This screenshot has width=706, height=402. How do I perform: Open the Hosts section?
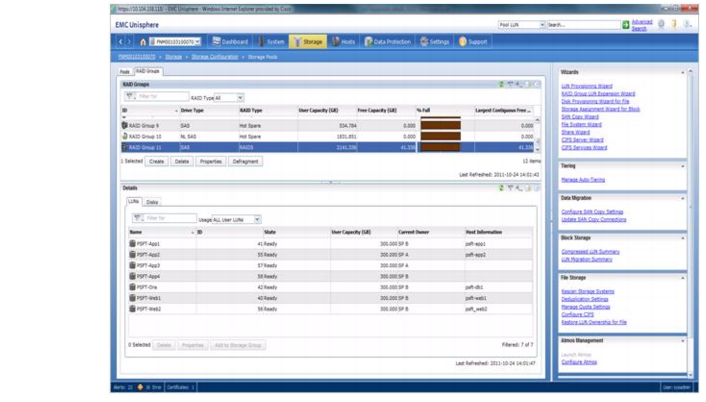344,42
